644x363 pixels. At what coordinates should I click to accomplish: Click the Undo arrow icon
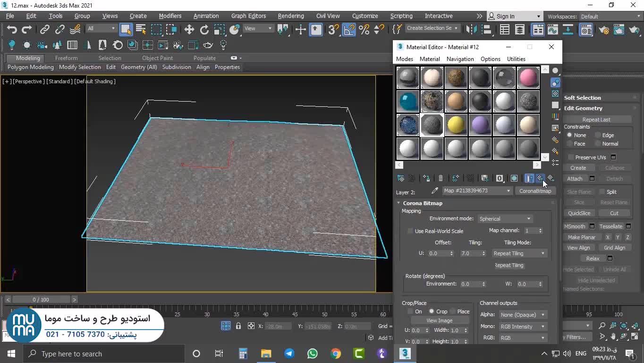coord(12,29)
